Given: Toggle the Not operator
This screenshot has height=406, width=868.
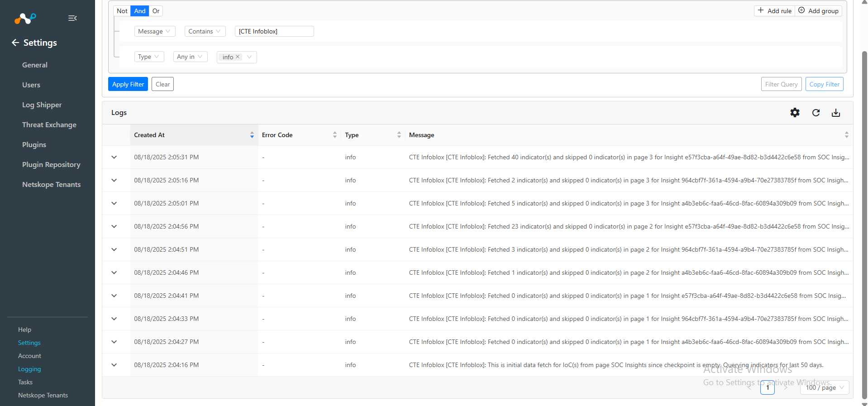Looking at the screenshot, I should [x=122, y=11].
